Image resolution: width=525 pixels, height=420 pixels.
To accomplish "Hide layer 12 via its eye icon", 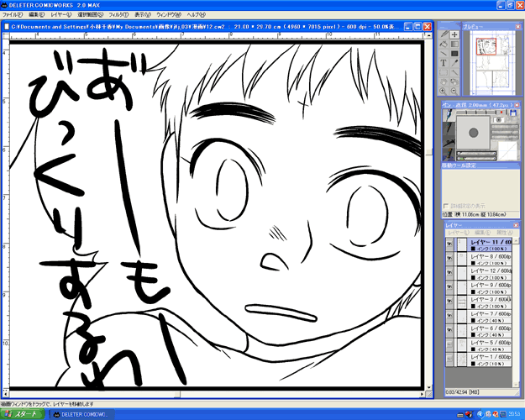I will 449,273.
